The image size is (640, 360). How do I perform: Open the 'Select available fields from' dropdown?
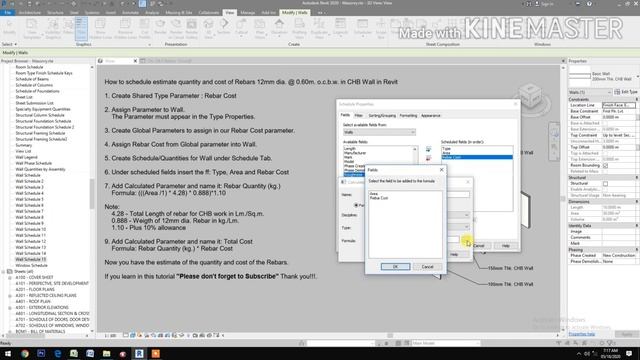pyautogui.click(x=379, y=132)
